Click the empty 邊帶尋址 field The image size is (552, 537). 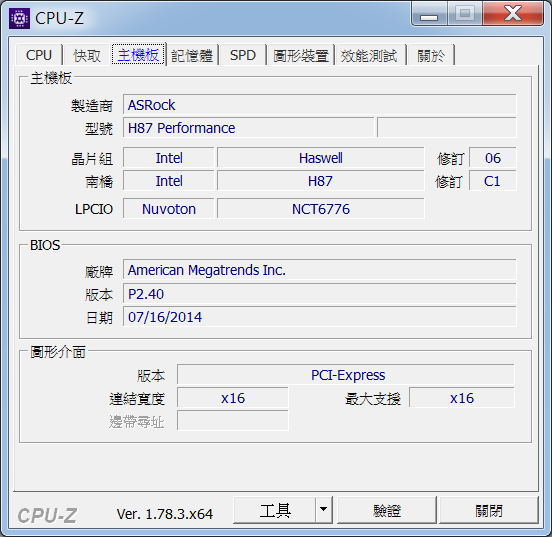pos(233,421)
